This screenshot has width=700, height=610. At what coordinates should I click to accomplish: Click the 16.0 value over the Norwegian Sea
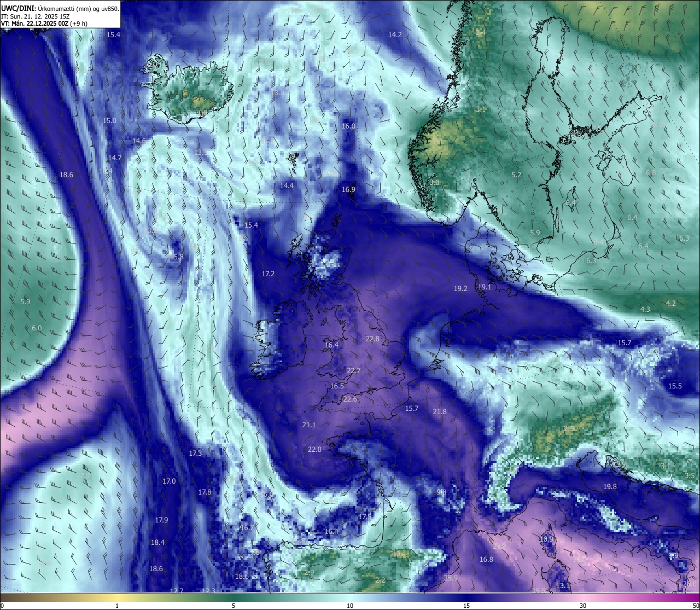click(348, 126)
